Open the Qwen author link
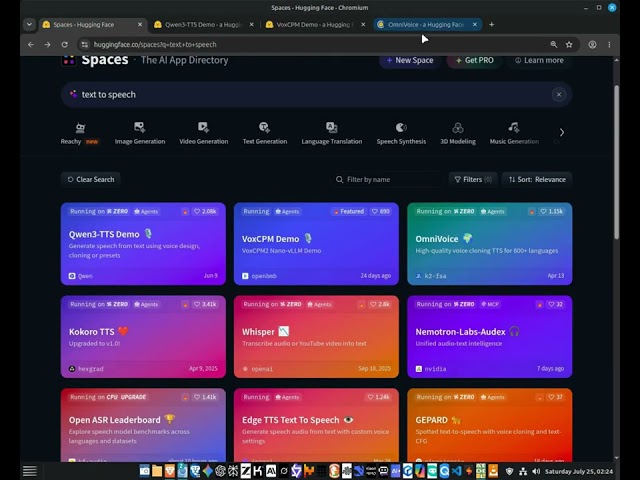 click(x=81, y=276)
